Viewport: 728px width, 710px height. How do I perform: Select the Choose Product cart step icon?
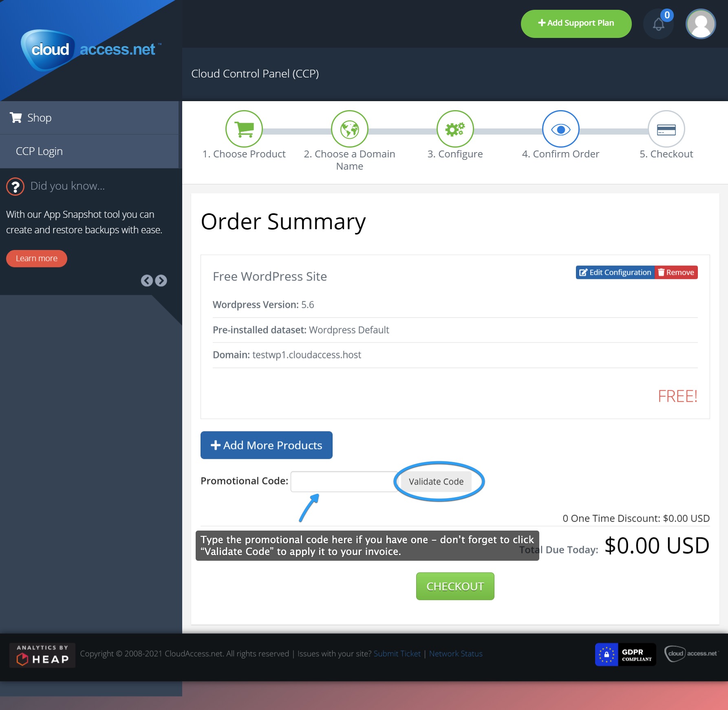(244, 129)
